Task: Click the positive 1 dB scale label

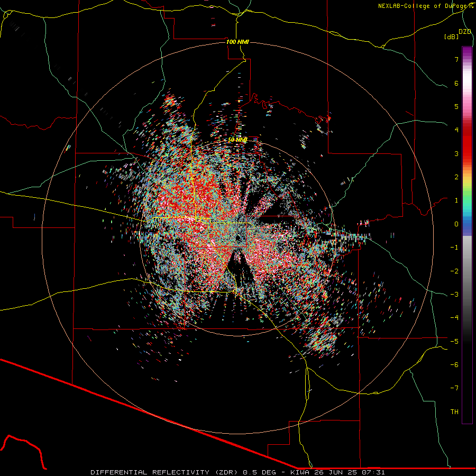Action: click(x=456, y=200)
